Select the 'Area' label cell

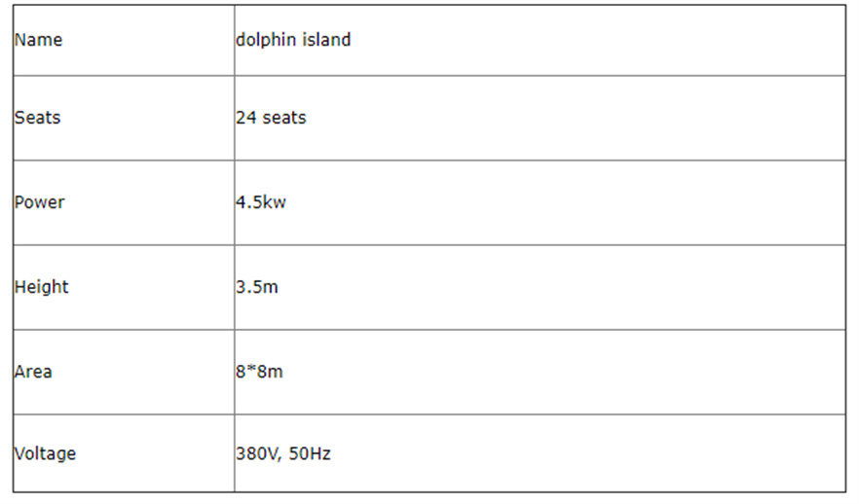pyautogui.click(x=33, y=372)
